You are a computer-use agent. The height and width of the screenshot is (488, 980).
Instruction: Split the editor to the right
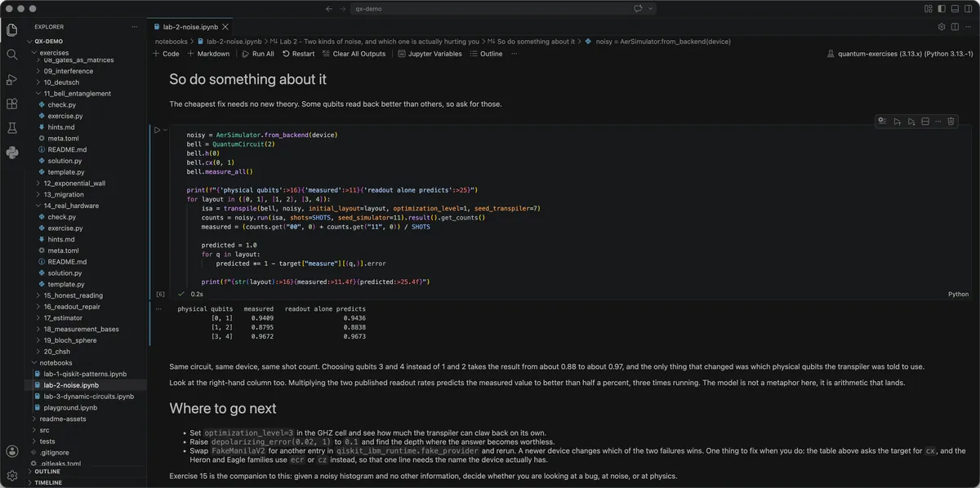(x=954, y=26)
